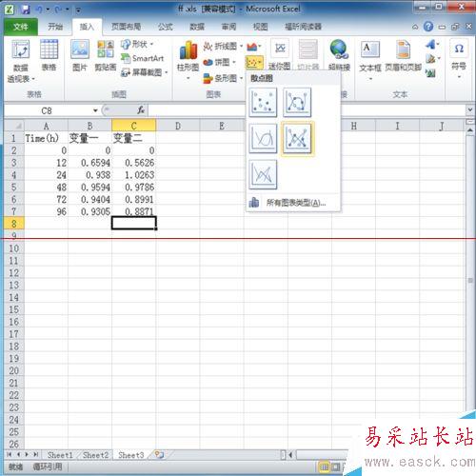Insert a 数据透视表 (PivotTable)
Screen dimensions: 476x476
click(x=21, y=62)
